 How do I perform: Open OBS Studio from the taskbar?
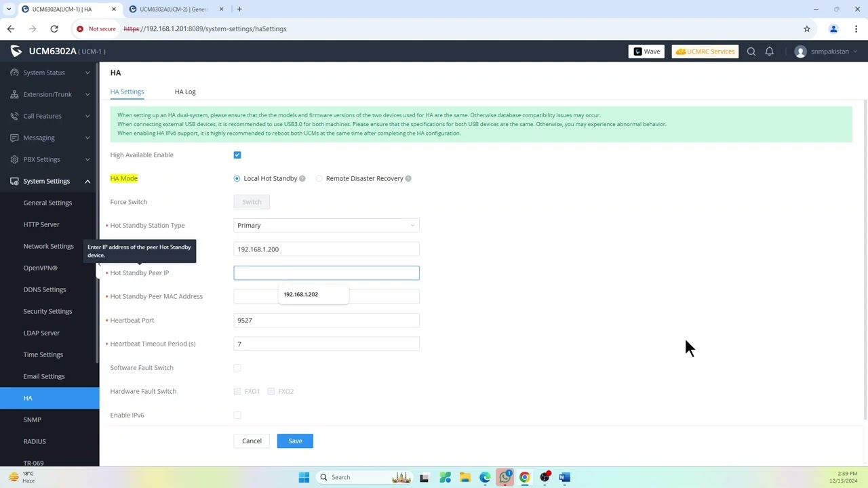tap(545, 477)
